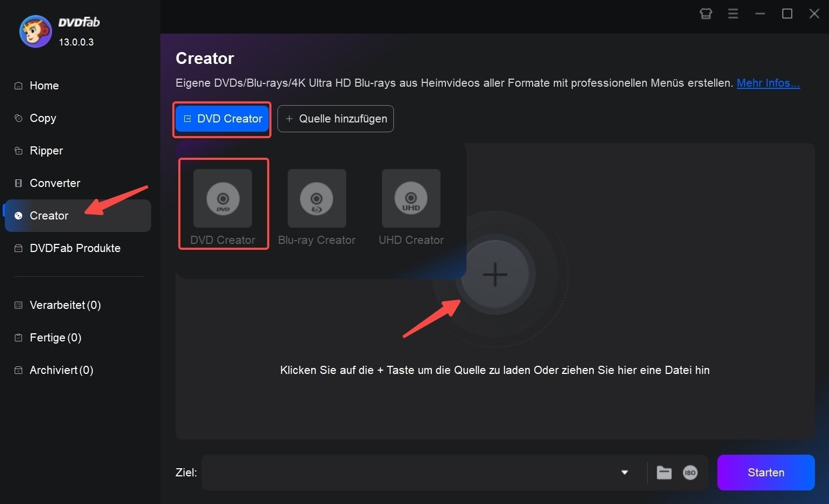Open DVDFab Produkte section
The image size is (829, 504).
point(75,248)
